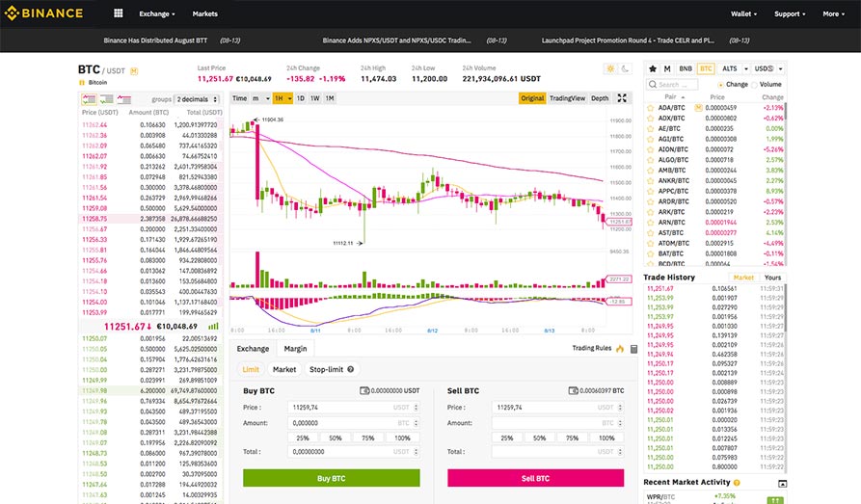
Task: Open the Exchange dropdown in top navigation
Action: tap(157, 13)
